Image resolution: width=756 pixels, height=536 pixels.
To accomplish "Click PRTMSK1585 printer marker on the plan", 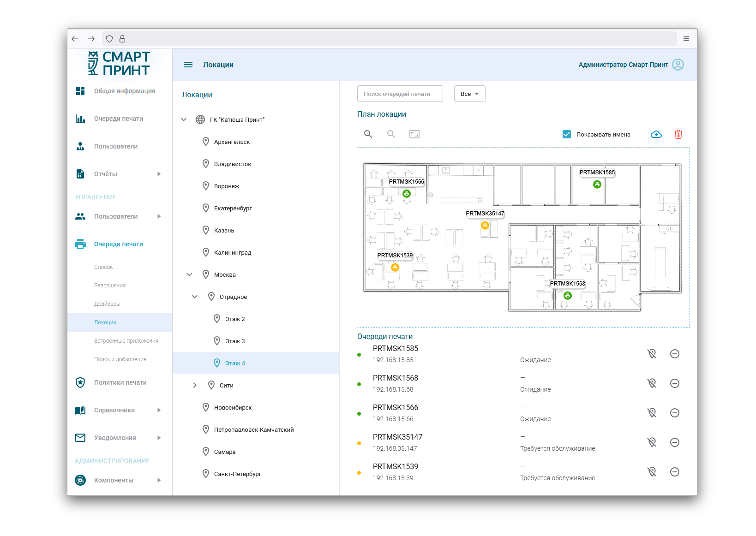I will pyautogui.click(x=597, y=184).
